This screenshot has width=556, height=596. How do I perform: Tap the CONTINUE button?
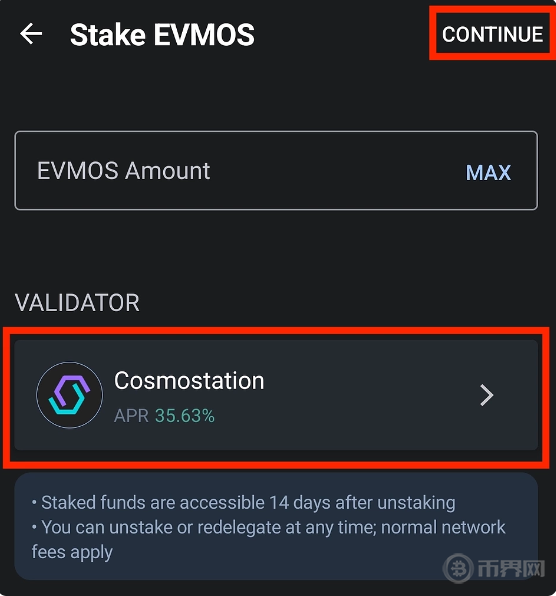tap(492, 34)
